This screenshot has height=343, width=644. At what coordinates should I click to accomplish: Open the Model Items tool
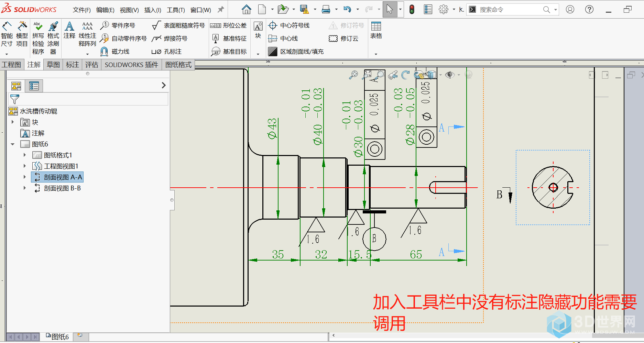[x=22, y=34]
